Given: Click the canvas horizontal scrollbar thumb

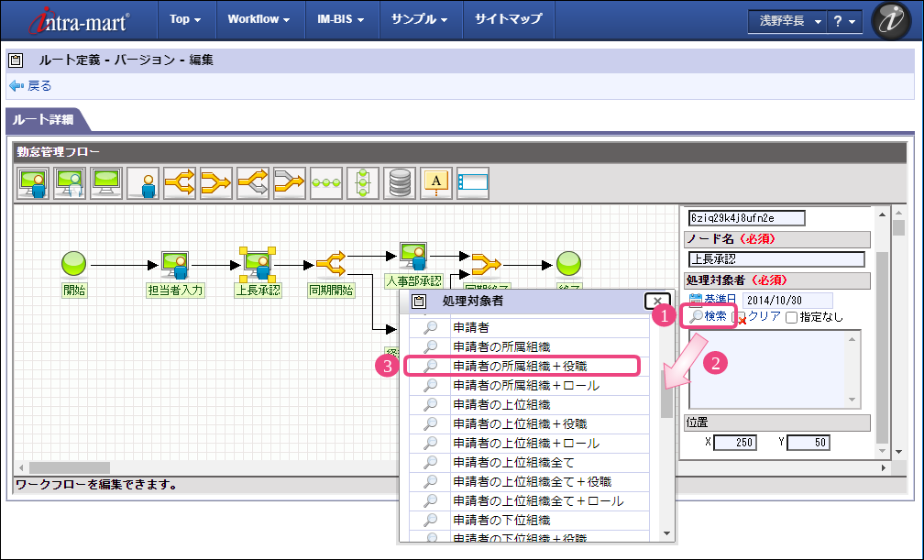Looking at the screenshot, I should tap(70, 468).
